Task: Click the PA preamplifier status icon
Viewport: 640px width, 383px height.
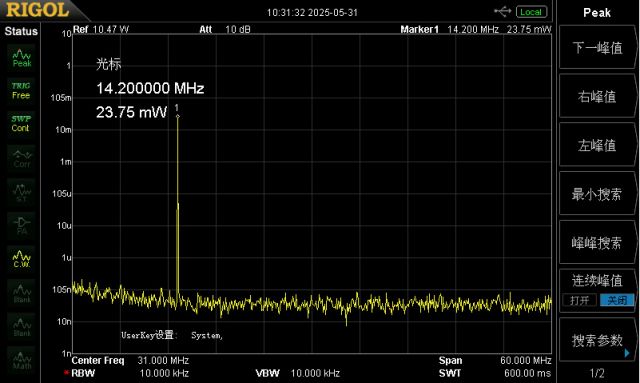Action: [21, 225]
